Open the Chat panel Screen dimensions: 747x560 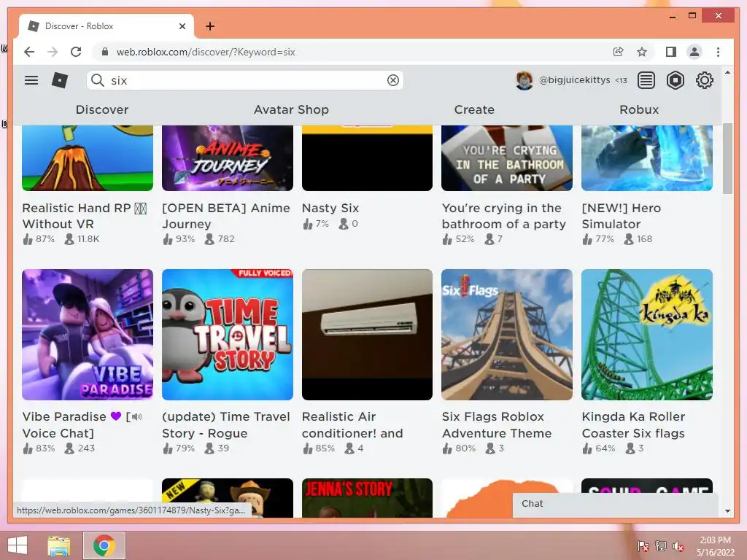point(615,504)
